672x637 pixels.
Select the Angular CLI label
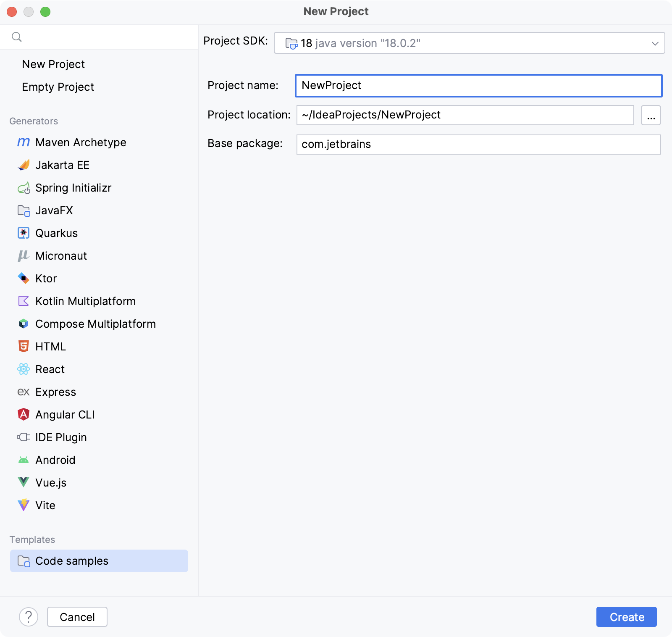[65, 415]
